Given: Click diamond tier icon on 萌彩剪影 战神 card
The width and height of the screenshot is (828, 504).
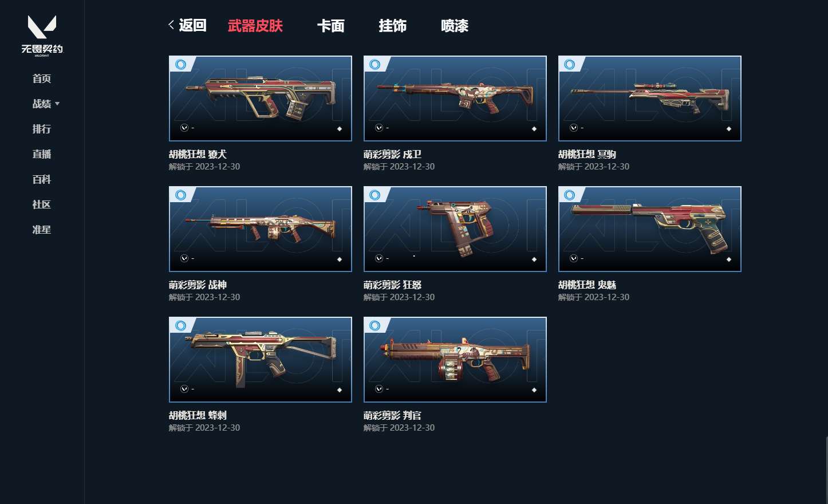Looking at the screenshot, I should pos(340,259).
